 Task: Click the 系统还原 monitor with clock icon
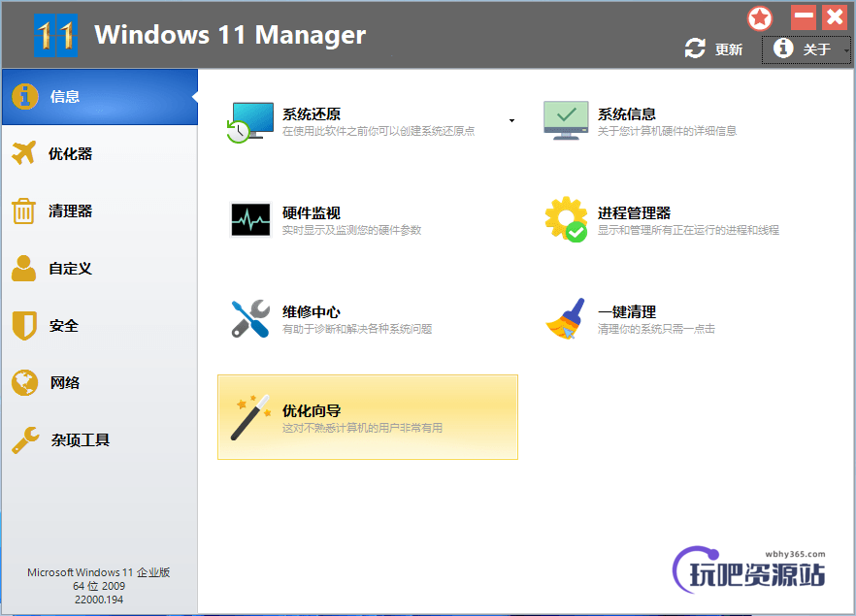[x=250, y=122]
